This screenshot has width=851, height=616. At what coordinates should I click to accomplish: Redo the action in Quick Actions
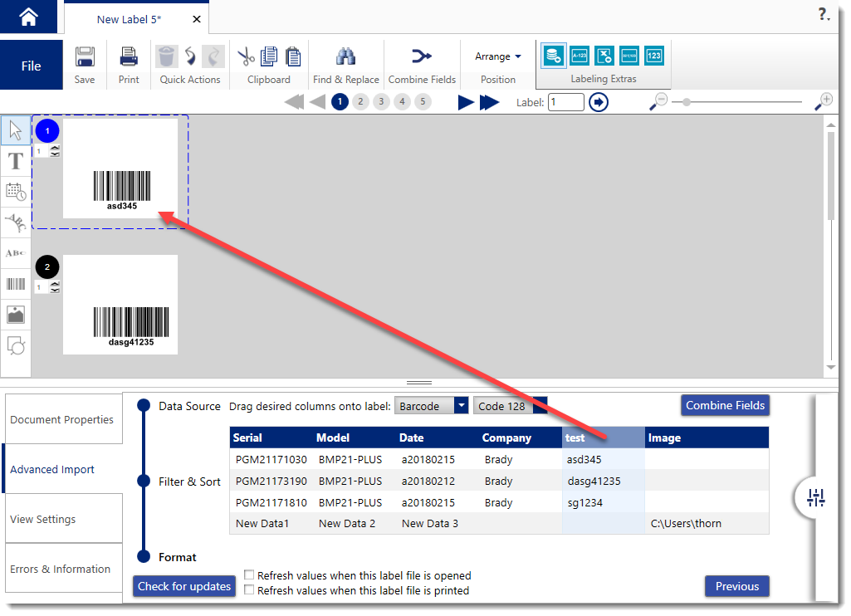213,56
